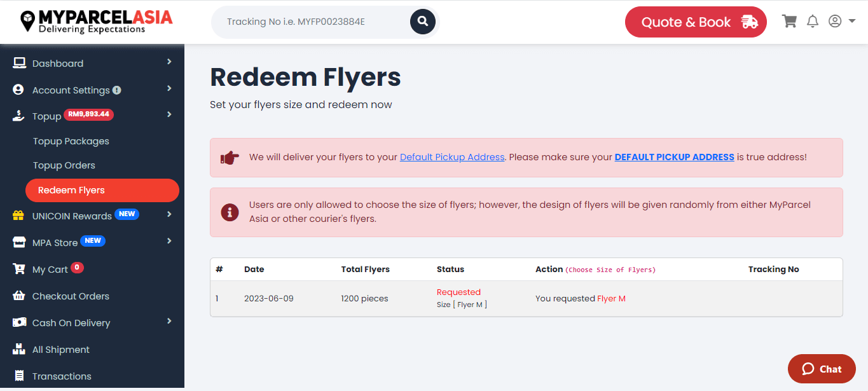Click the My Cart trolley icon in sidebar
This screenshot has height=391, width=868.
pyautogui.click(x=19, y=269)
